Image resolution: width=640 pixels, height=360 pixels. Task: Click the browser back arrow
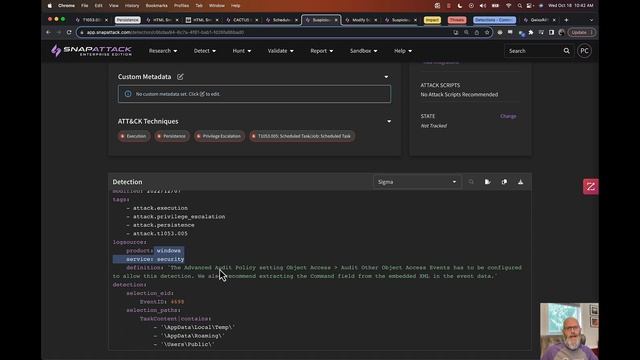pyautogui.click(x=48, y=32)
